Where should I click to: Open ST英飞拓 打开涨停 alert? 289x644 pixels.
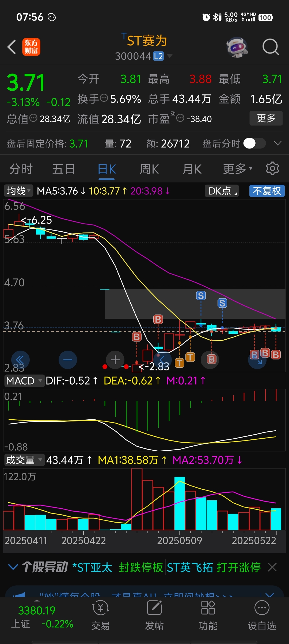click(x=214, y=568)
